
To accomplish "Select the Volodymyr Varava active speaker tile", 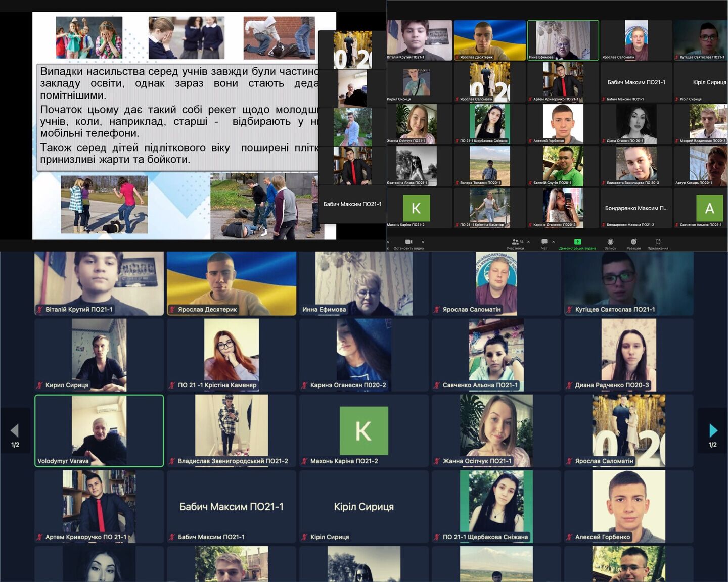I will click(99, 430).
